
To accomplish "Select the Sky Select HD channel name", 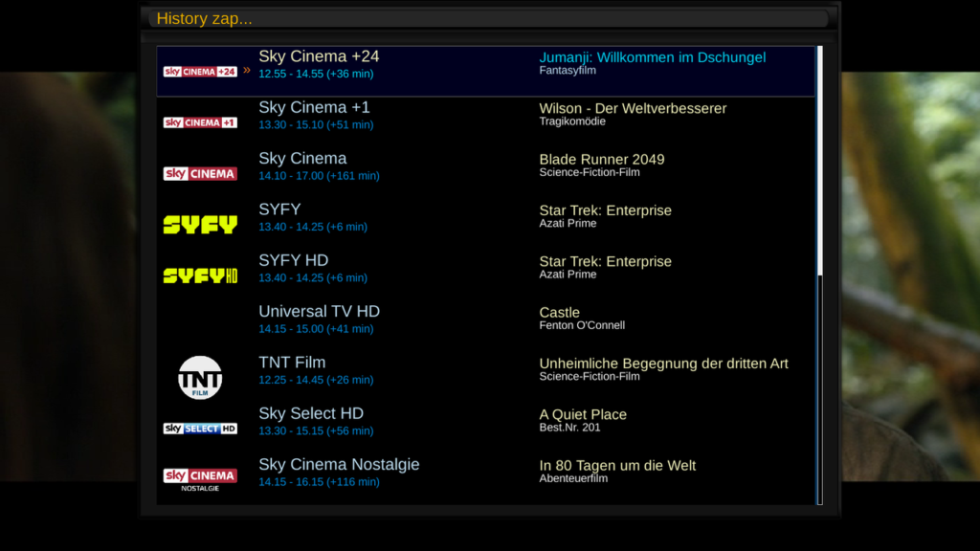I will [x=311, y=413].
